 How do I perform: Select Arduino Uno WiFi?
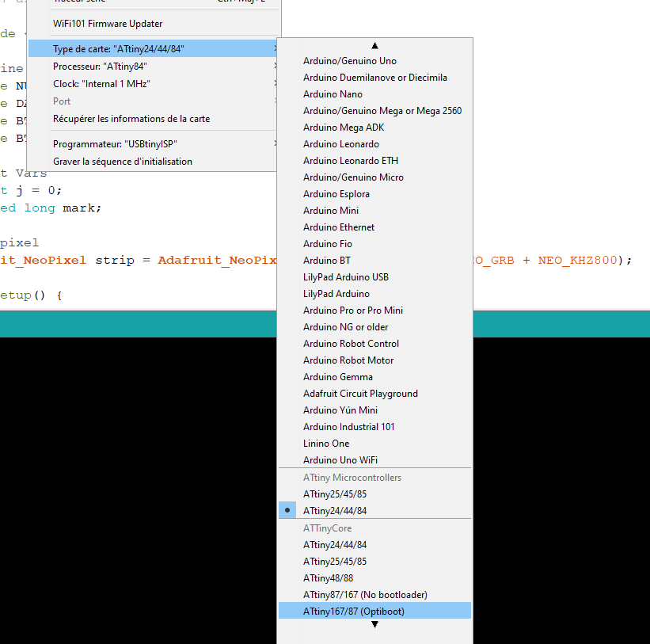[374, 460]
